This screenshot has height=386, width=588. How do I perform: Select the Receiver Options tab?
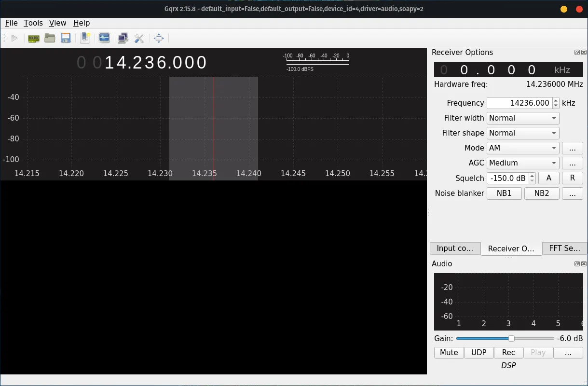[511, 248]
